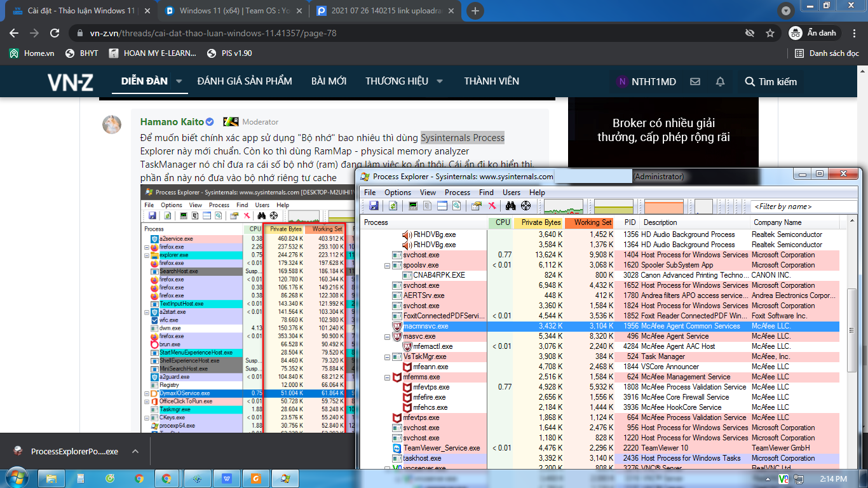Click the binoculars Find Handle or DLL icon

click(x=510, y=206)
